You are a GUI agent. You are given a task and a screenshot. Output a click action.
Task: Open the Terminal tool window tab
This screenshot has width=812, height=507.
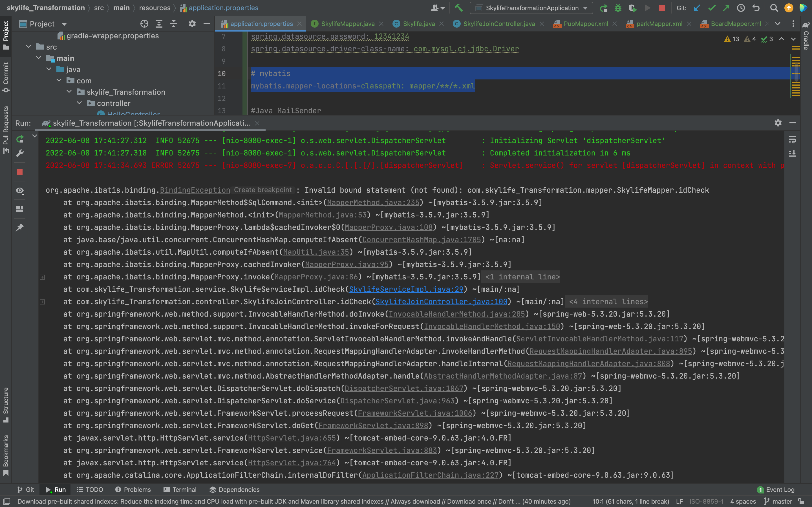pyautogui.click(x=180, y=490)
